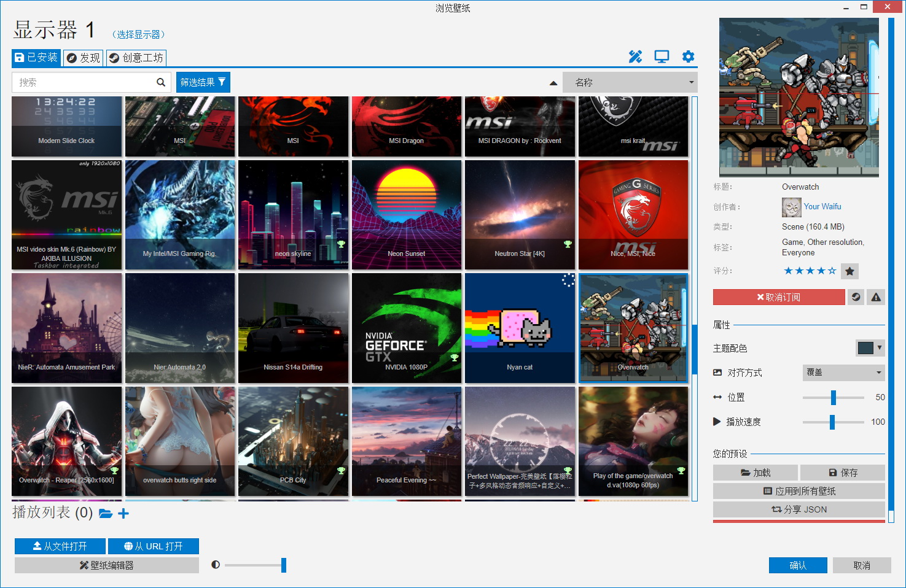Click 应用到所有壁纸 button
Image resolution: width=906 pixels, height=588 pixels.
799,491
